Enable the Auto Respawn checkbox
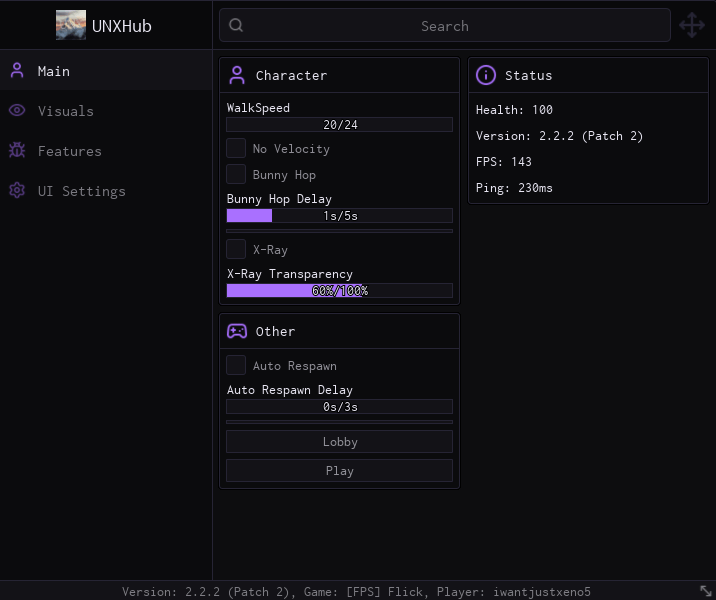Image resolution: width=716 pixels, height=600 pixels. (236, 365)
